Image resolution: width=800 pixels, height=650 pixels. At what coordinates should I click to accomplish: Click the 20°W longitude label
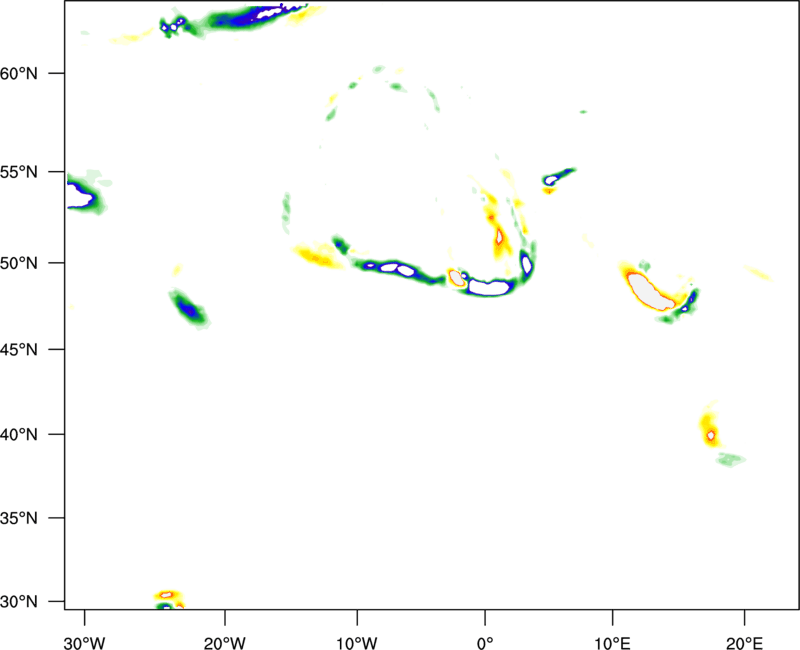click(x=224, y=643)
